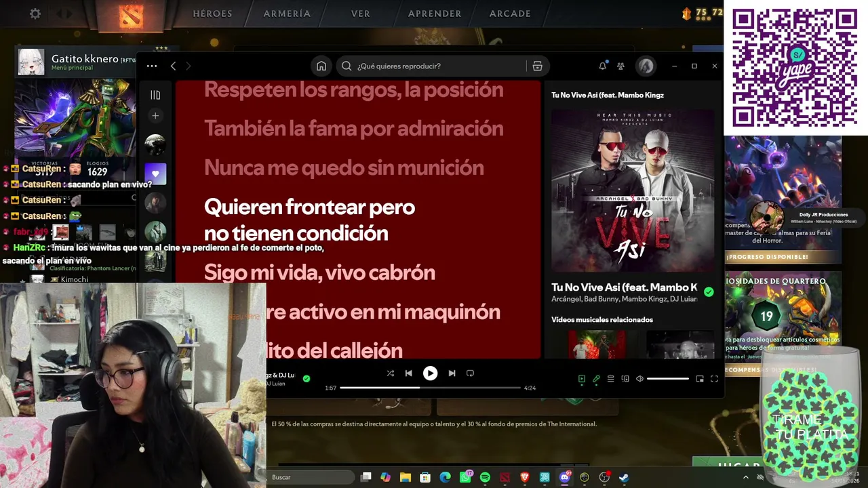Open the Spotify Home page
Screen dimensions: 868x488
pyautogui.click(x=321, y=66)
